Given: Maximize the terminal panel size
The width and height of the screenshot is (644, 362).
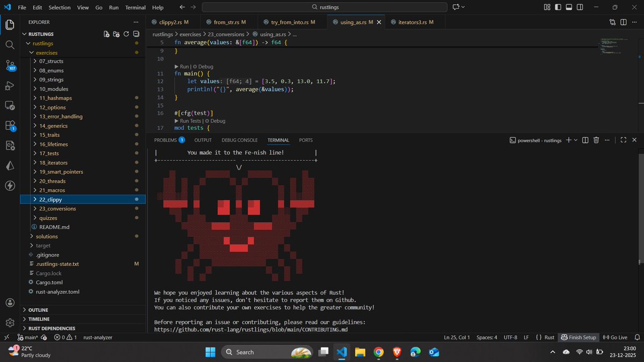Looking at the screenshot, I should [x=623, y=140].
